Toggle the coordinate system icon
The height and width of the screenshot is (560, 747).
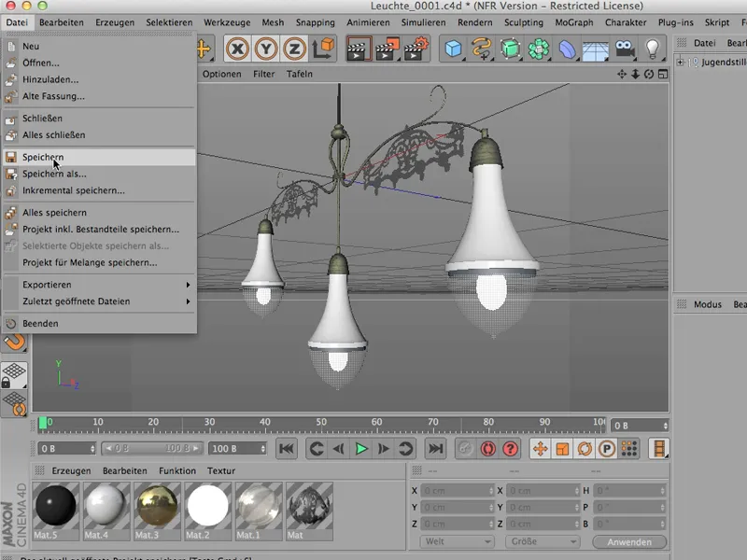point(322,49)
